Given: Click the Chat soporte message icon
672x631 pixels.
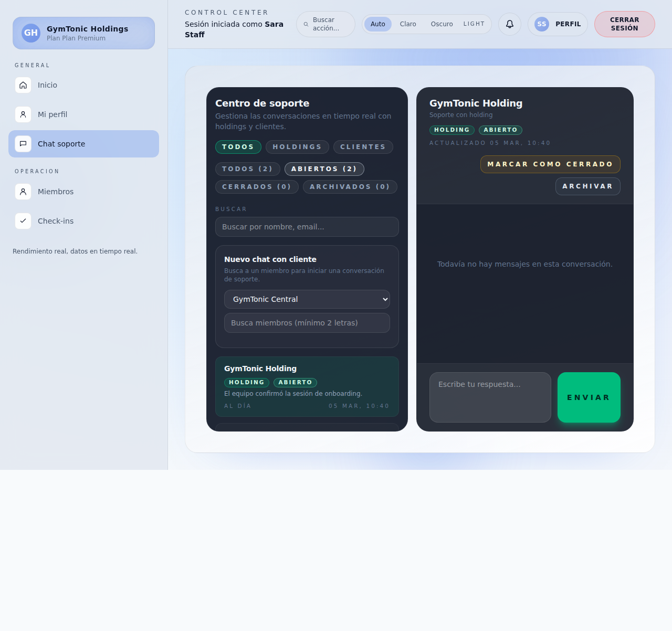Looking at the screenshot, I should coord(23,144).
